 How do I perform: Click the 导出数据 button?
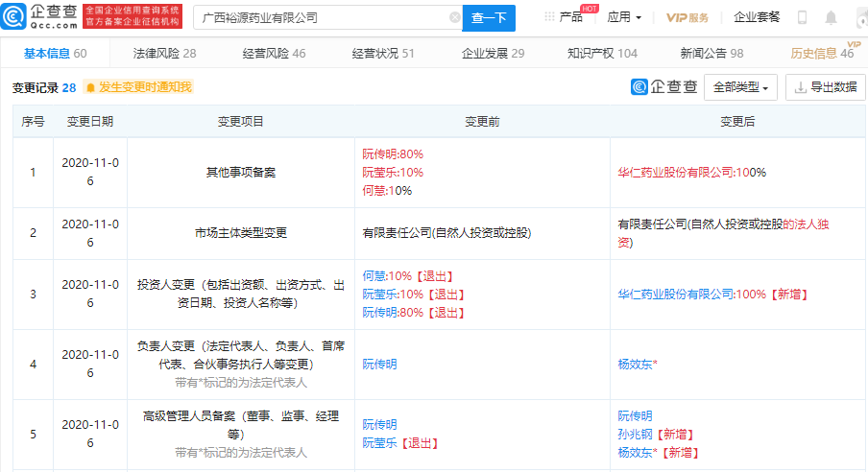826,87
